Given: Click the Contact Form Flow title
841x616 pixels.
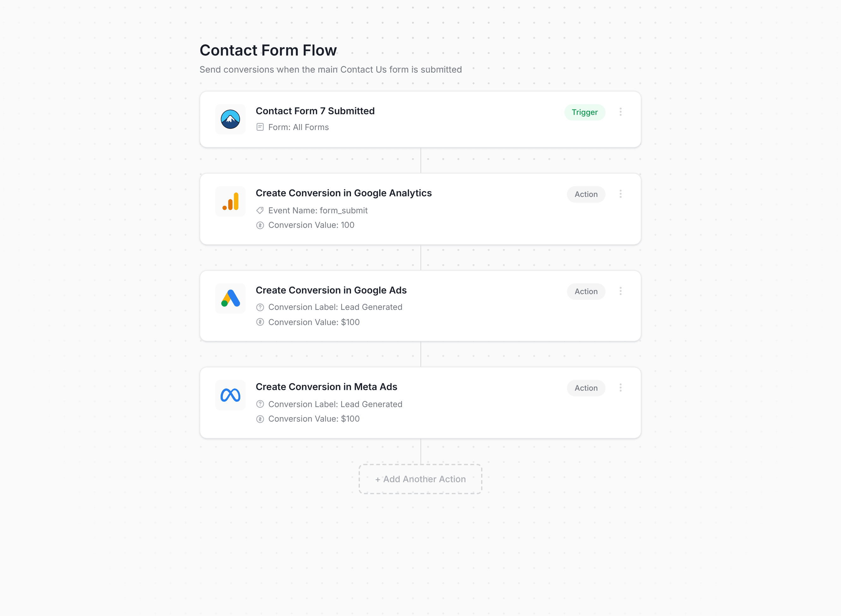Looking at the screenshot, I should pyautogui.click(x=268, y=50).
